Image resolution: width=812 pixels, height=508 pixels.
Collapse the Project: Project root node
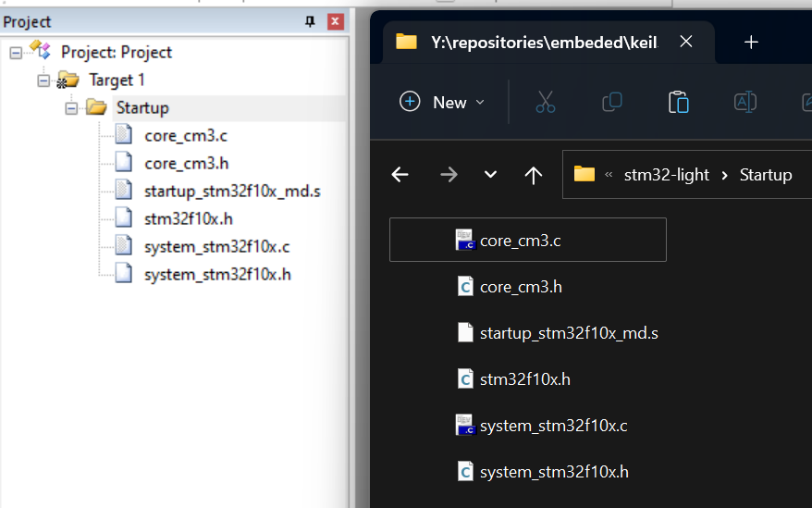pyautogui.click(x=16, y=53)
